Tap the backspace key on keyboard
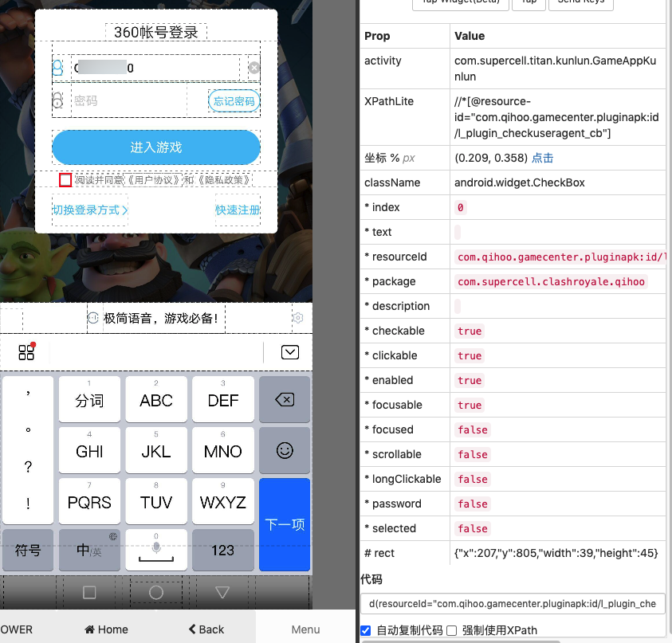 (x=285, y=400)
